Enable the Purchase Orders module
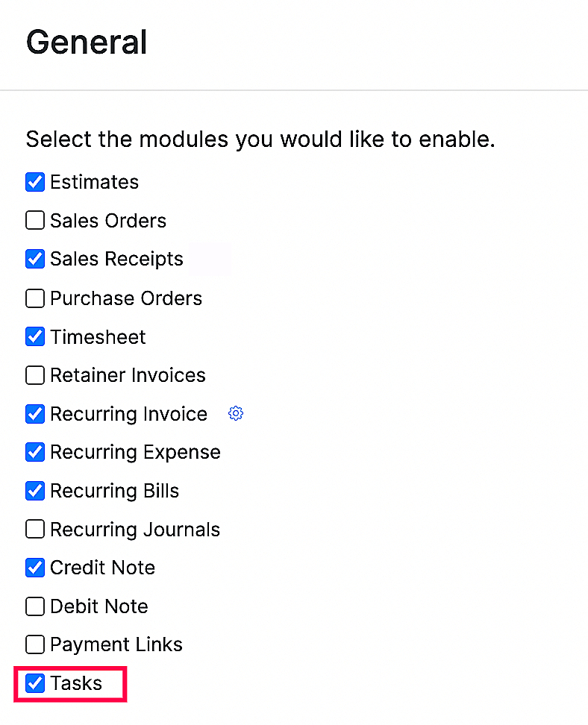The image size is (588, 725). (34, 298)
